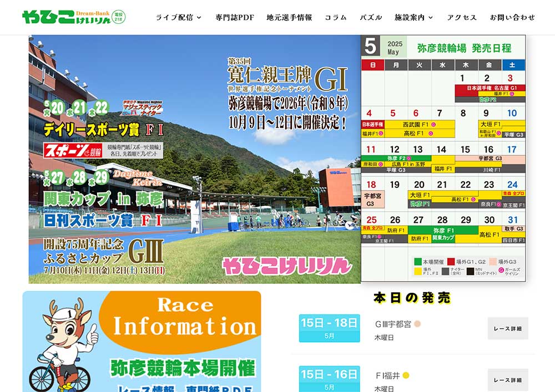This screenshot has height=392, width=555.
Task: Select パズル in the navigation bar
Action: tap(371, 17)
